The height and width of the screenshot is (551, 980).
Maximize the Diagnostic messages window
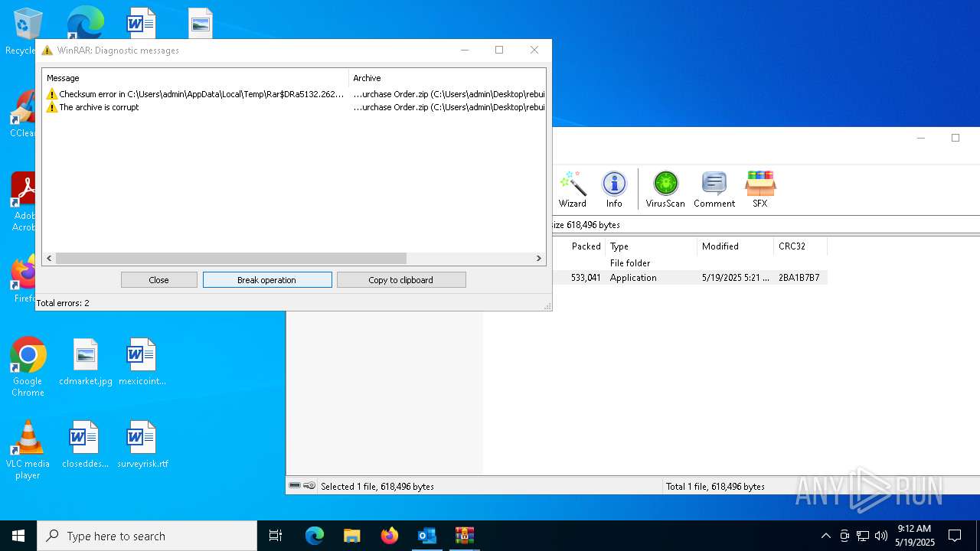(499, 50)
